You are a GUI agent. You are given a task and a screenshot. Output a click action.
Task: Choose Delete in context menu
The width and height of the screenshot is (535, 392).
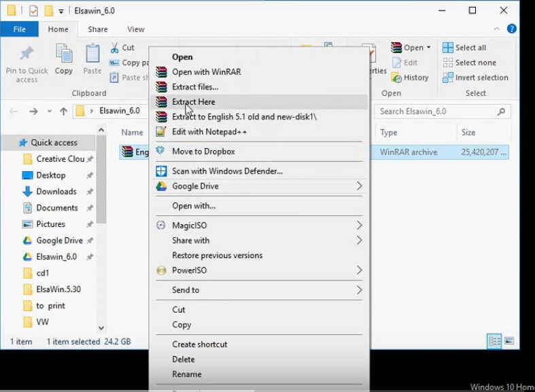click(259, 359)
